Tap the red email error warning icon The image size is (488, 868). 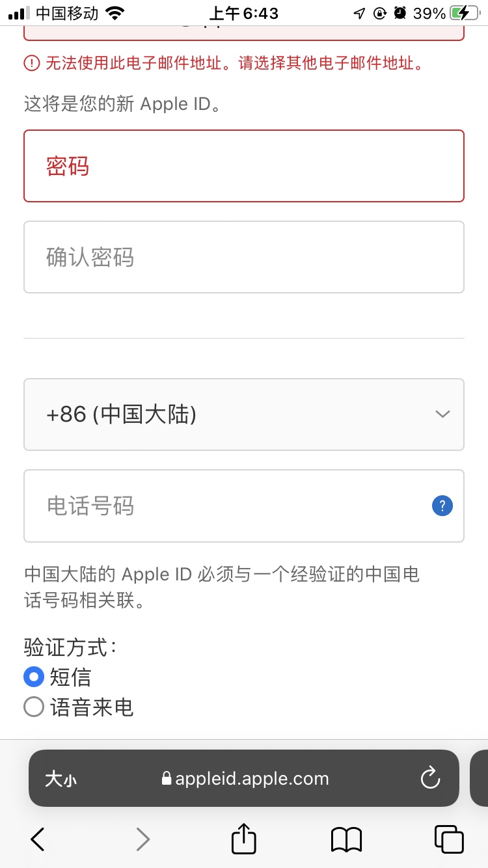point(32,63)
